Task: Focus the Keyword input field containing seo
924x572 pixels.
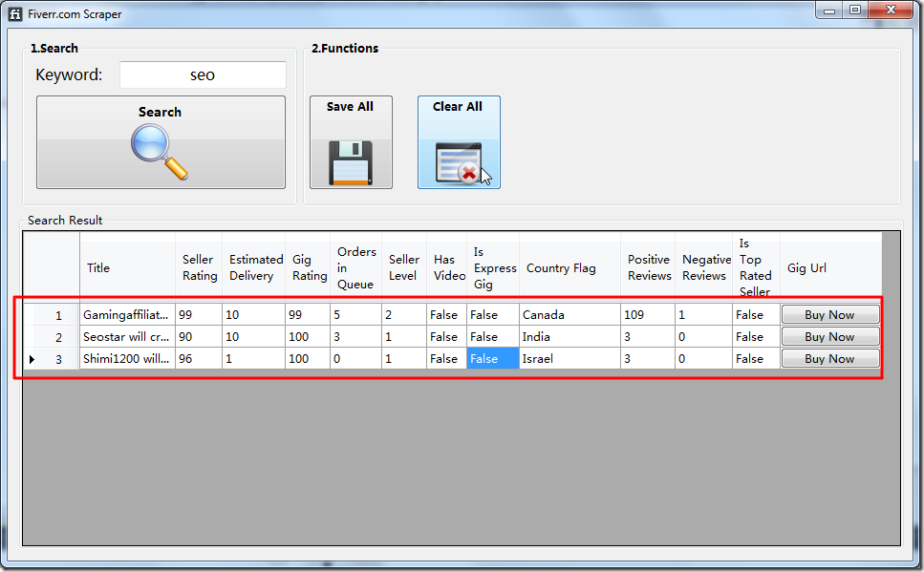Action: click(203, 74)
